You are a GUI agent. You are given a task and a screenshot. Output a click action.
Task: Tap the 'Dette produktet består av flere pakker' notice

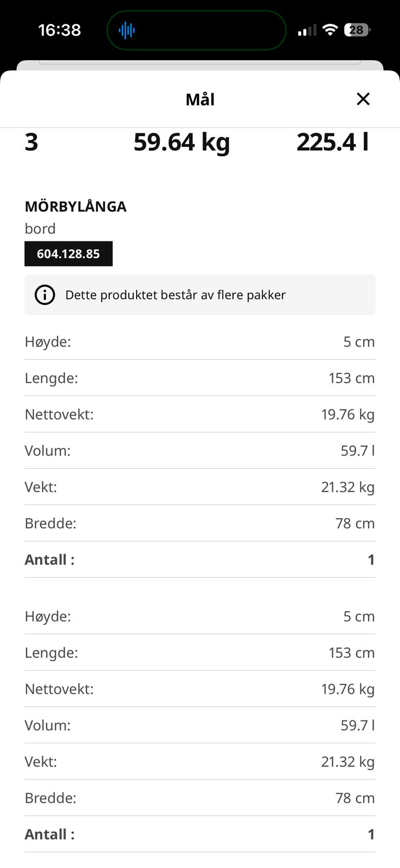200,295
